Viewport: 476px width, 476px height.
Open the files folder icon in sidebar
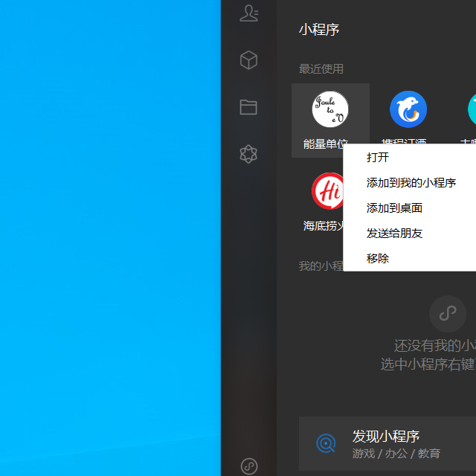(248, 107)
